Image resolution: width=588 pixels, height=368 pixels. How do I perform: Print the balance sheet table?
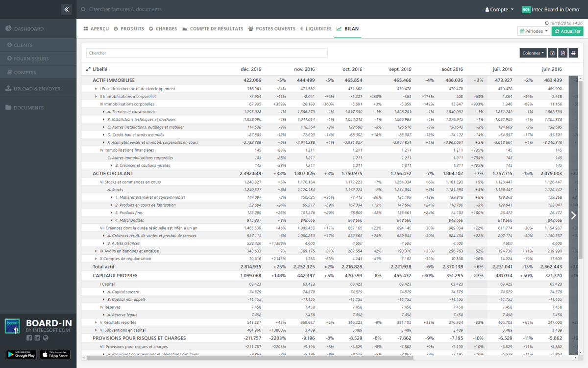pyautogui.click(x=573, y=53)
